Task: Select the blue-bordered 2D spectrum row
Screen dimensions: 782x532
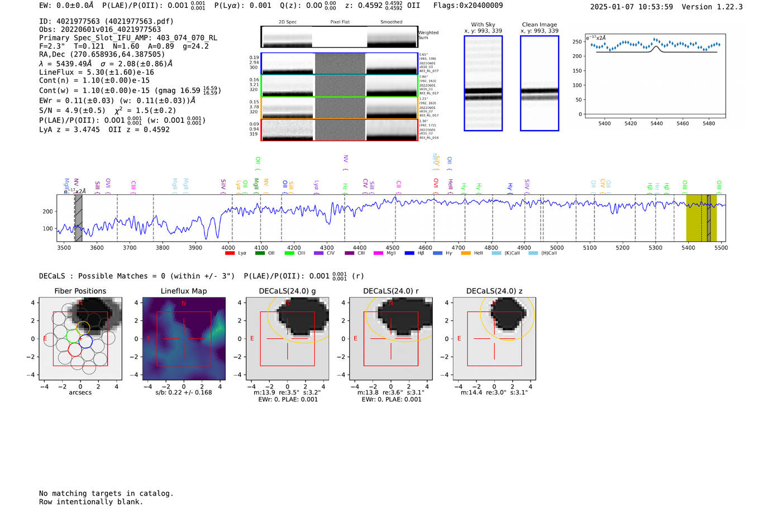Action: (339, 64)
